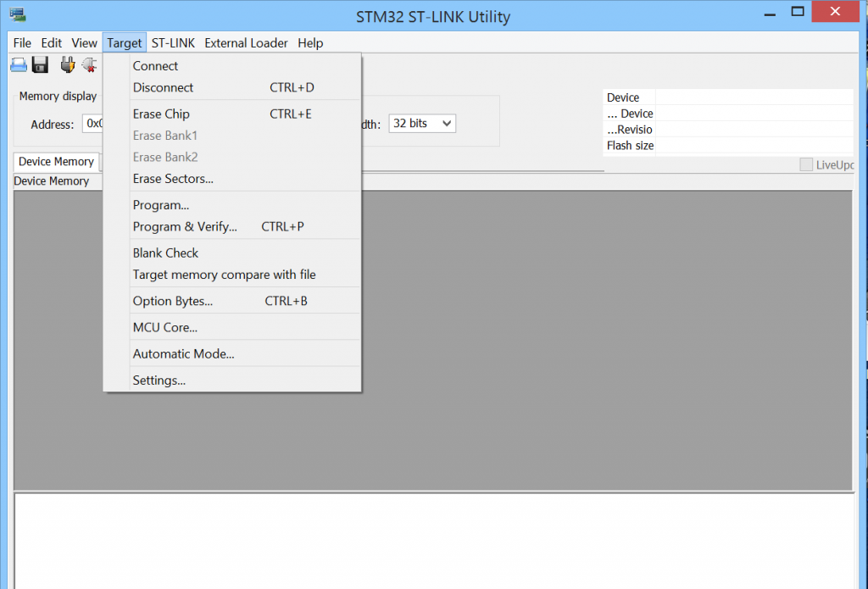The height and width of the screenshot is (589, 868).
Task: Choose Program & Verify... entry
Action: 232,227
